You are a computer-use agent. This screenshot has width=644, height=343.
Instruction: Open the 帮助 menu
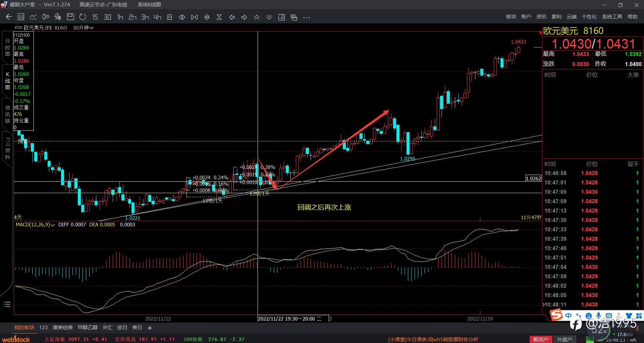tap(632, 17)
